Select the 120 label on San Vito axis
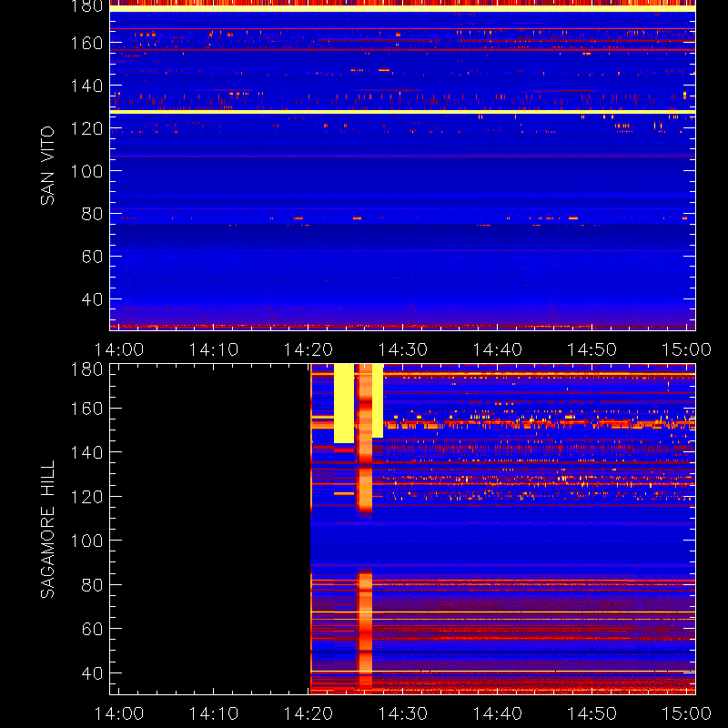The height and width of the screenshot is (728, 728). tap(86, 128)
